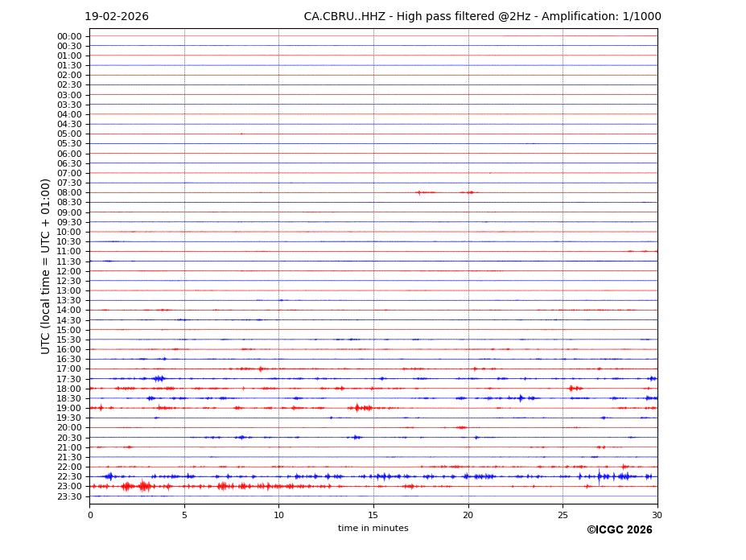
Task: Click the blue event on the 20:30 trace
Action: 241,438
